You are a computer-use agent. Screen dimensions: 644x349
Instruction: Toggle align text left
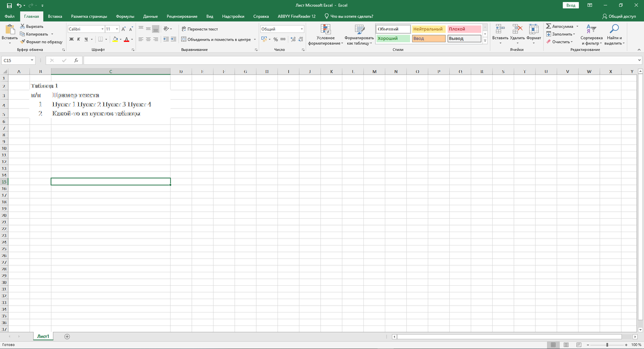point(141,39)
